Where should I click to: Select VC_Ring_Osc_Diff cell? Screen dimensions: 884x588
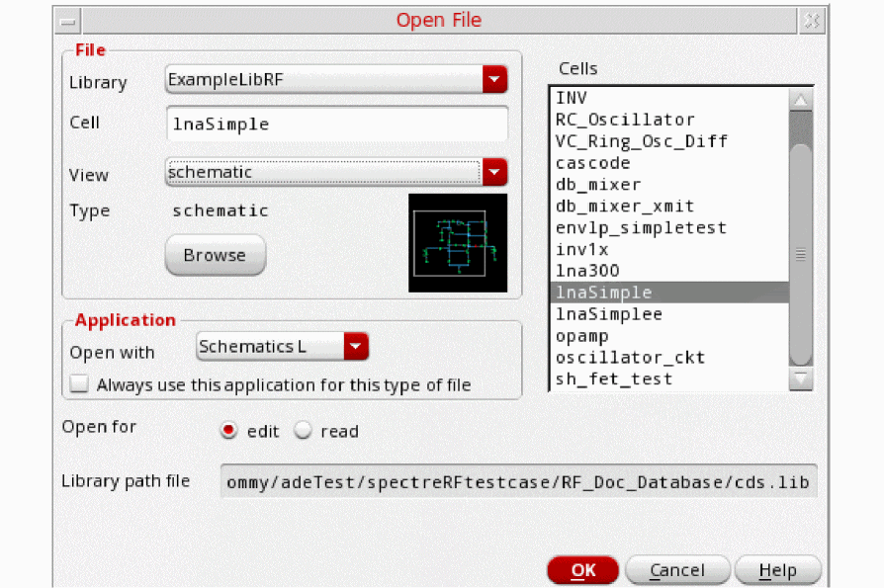point(669,140)
